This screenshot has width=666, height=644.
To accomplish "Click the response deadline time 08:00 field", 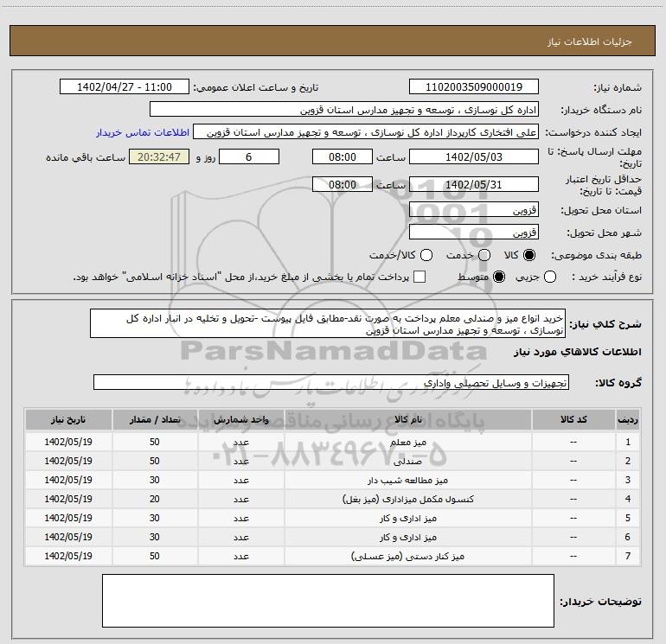I will tap(343, 156).
